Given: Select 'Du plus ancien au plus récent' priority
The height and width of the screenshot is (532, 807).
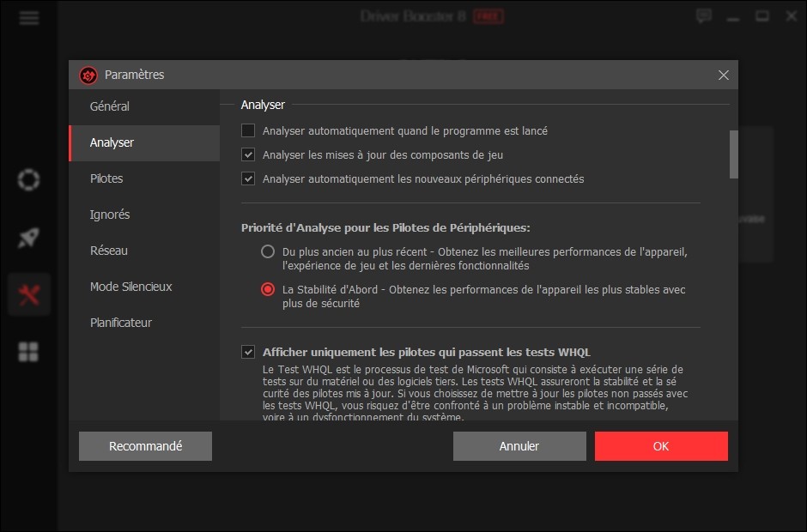Looking at the screenshot, I should tap(268, 251).
